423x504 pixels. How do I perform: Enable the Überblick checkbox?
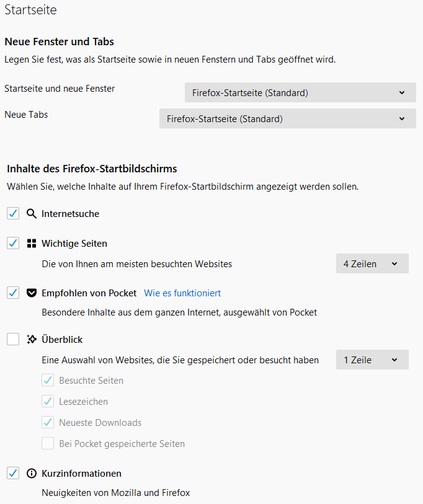pyautogui.click(x=13, y=339)
